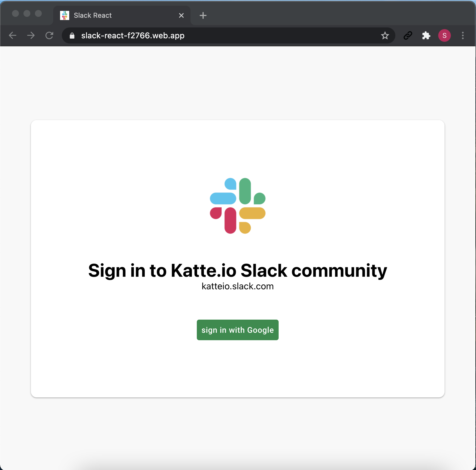The height and width of the screenshot is (470, 476).
Task: Click the lock icon in address bar
Action: click(72, 35)
